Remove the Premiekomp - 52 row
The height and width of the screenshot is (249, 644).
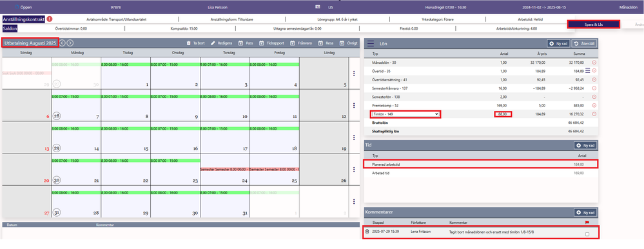pos(594,105)
